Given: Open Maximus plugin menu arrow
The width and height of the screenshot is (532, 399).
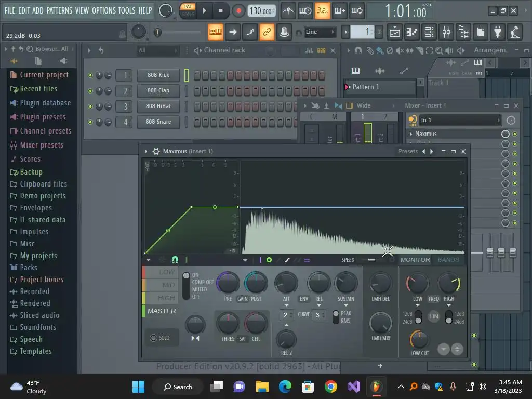Looking at the screenshot, I should click(x=146, y=151).
